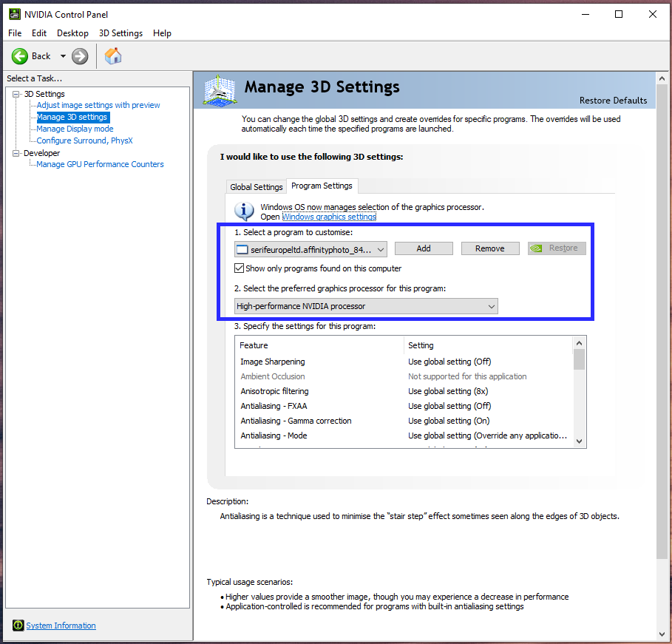This screenshot has height=644, width=672.
Task: Click the Restore Defaults link
Action: 614,101
